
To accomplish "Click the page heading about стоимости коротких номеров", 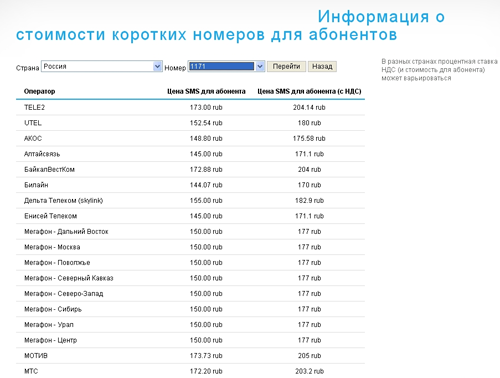I will click(230, 25).
